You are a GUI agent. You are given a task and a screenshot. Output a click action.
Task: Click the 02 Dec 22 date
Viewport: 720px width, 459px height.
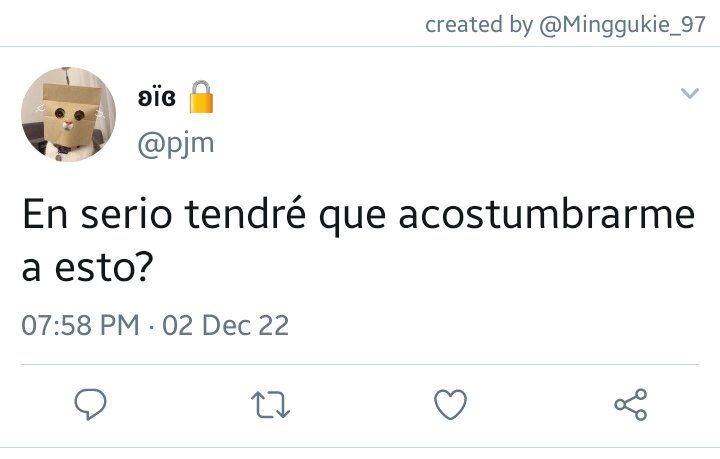(225, 325)
